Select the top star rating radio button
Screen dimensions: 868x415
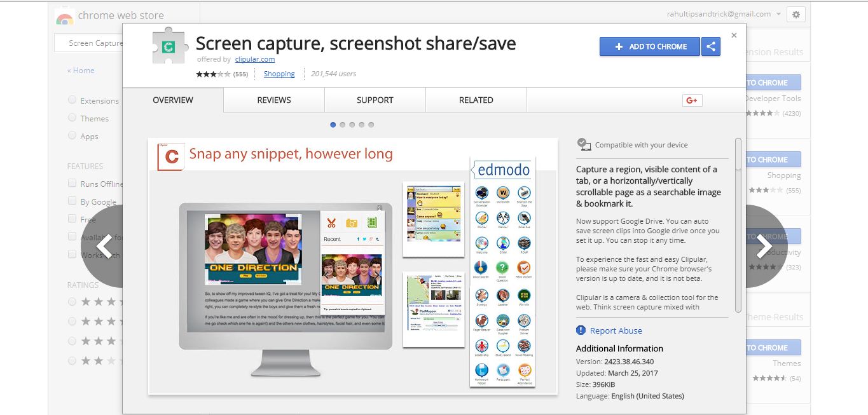(x=72, y=301)
